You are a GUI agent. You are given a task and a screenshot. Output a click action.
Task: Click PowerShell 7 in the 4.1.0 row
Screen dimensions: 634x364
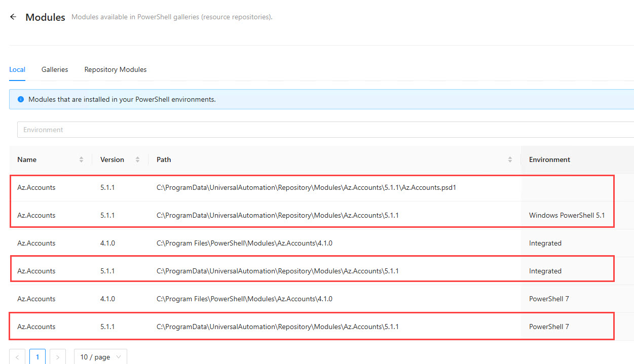coord(549,299)
